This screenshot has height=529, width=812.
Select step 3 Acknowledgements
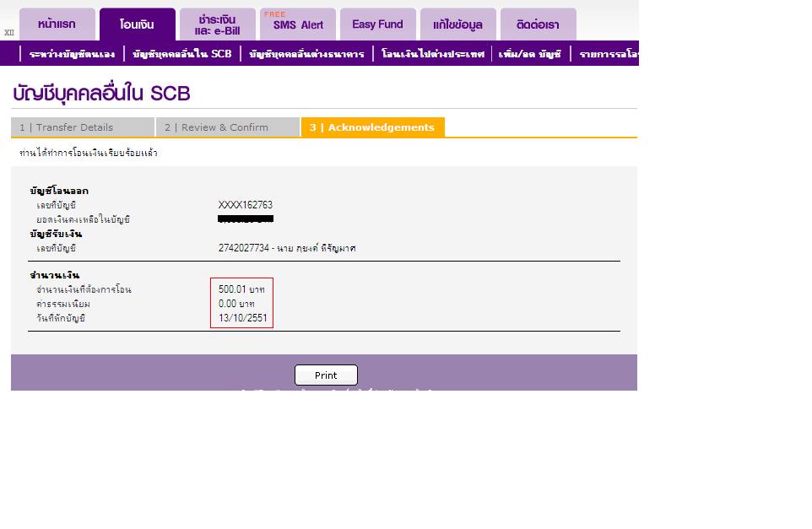tap(373, 127)
